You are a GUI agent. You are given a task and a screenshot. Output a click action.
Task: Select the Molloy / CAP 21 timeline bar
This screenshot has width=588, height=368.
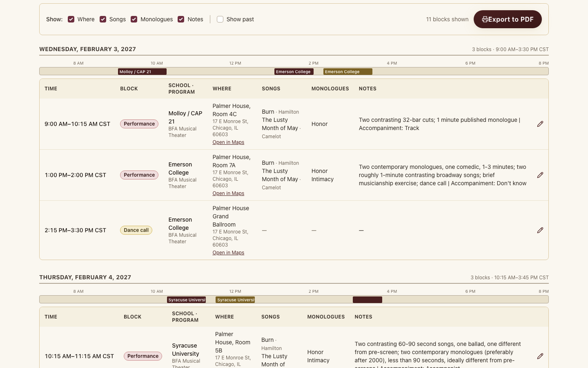tap(142, 72)
